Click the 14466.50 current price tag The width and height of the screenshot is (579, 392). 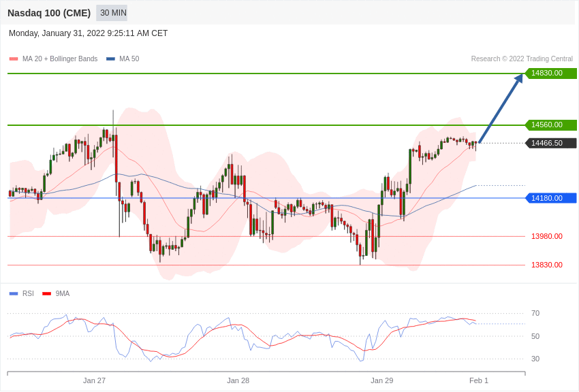[550, 143]
